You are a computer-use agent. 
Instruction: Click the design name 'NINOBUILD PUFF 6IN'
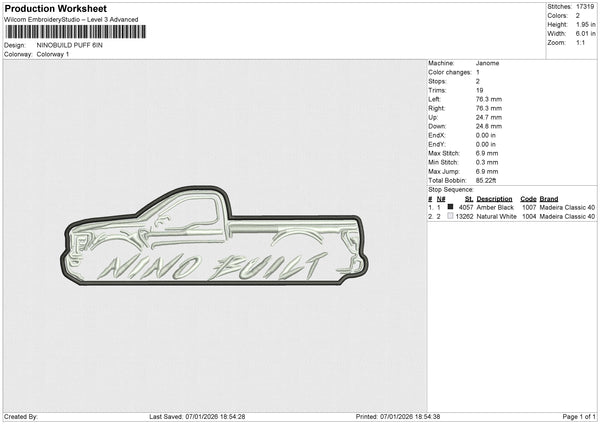coord(70,45)
